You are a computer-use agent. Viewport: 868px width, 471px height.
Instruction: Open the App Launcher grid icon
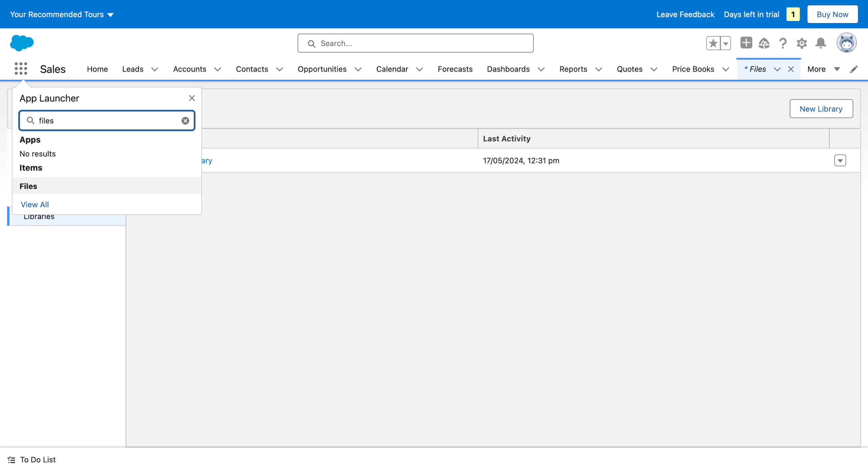(21, 69)
